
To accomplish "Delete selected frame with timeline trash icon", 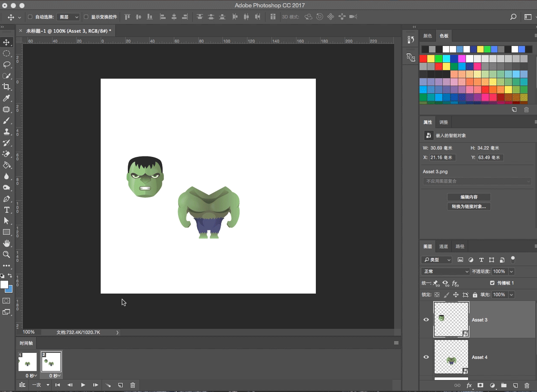I will click(x=133, y=385).
